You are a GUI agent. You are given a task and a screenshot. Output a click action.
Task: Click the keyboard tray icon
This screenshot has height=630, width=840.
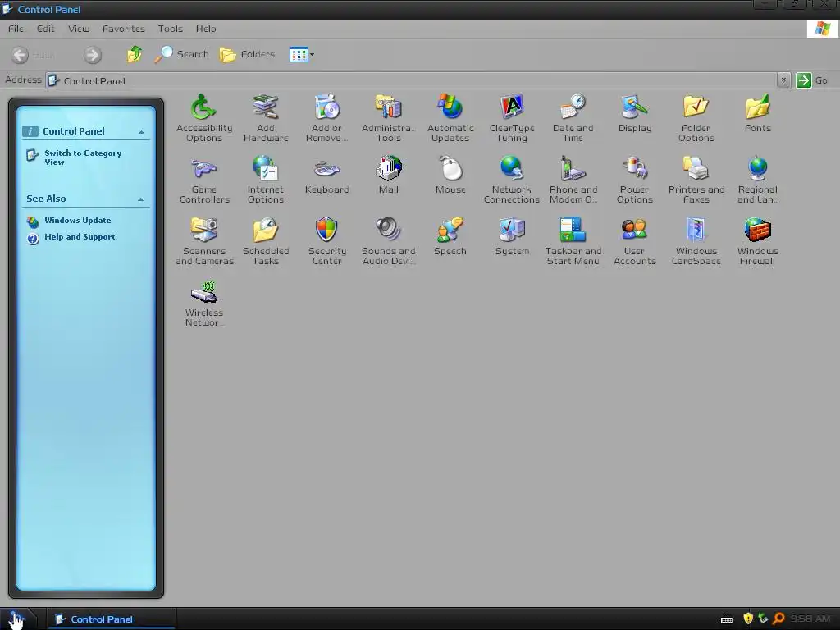(727, 620)
